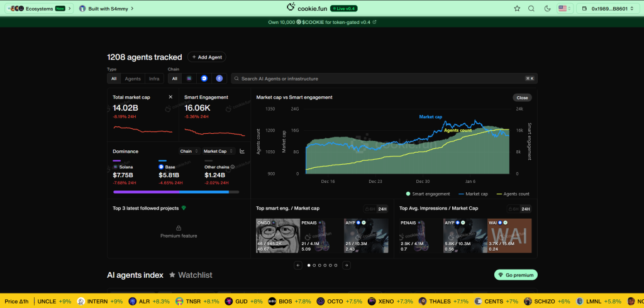Screen dimensions: 644x308
Task: Select the All type filter
Action: 114,79
